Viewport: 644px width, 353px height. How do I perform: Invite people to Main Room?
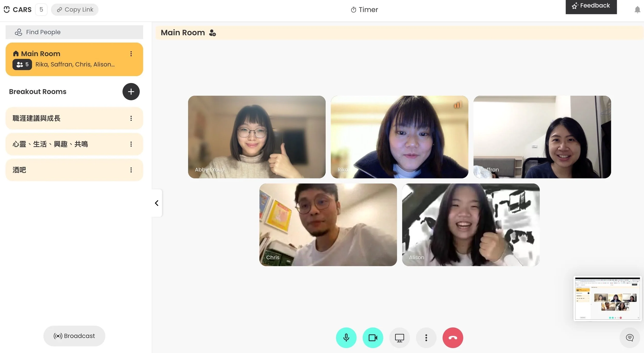coord(213,33)
